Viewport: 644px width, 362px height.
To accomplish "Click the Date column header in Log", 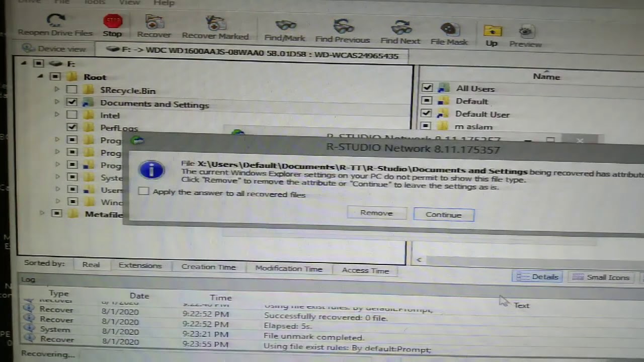I will click(139, 296).
